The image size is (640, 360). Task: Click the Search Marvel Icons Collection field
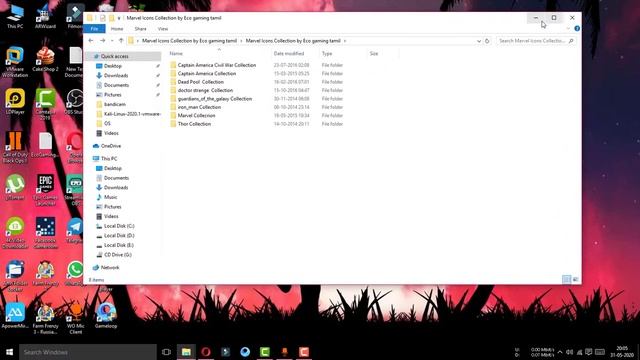click(536, 41)
